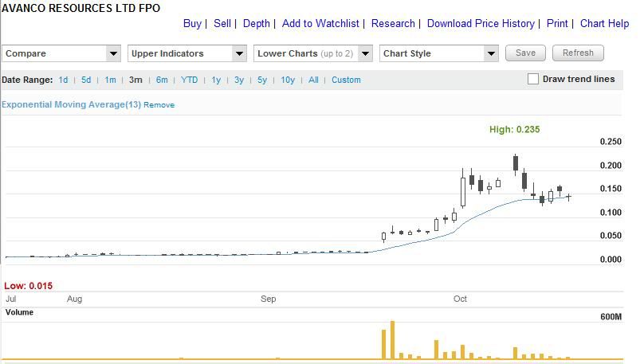Click the Aug label on the time axis
Image resolution: width=644 pixels, height=364 pixels.
tap(74, 299)
